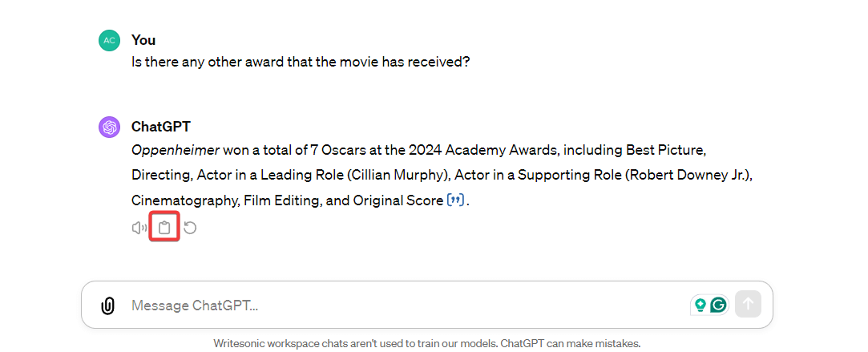Regenerate the response with the circular arrow
The width and height of the screenshot is (868, 352).
coord(190,228)
